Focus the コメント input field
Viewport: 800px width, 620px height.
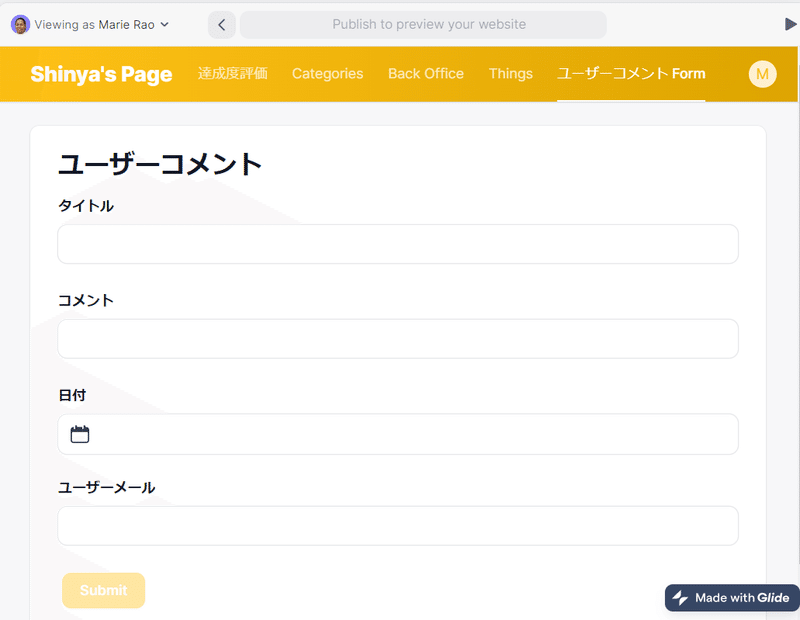coord(398,339)
